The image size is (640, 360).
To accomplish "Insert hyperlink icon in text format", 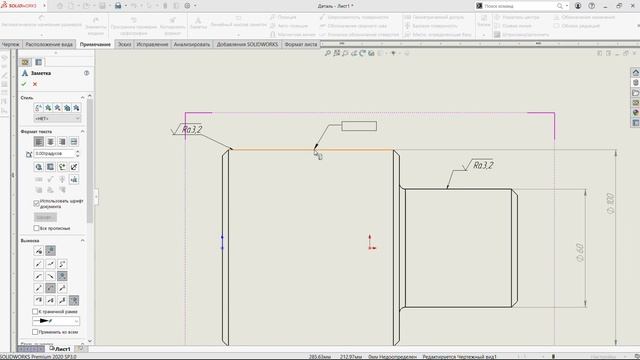I will pyautogui.click(x=38, y=167).
